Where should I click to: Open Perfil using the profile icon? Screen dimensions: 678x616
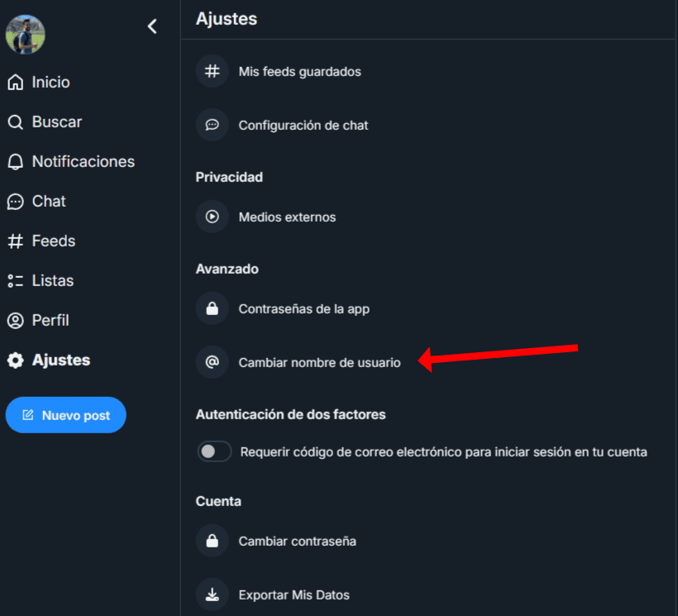(16, 320)
